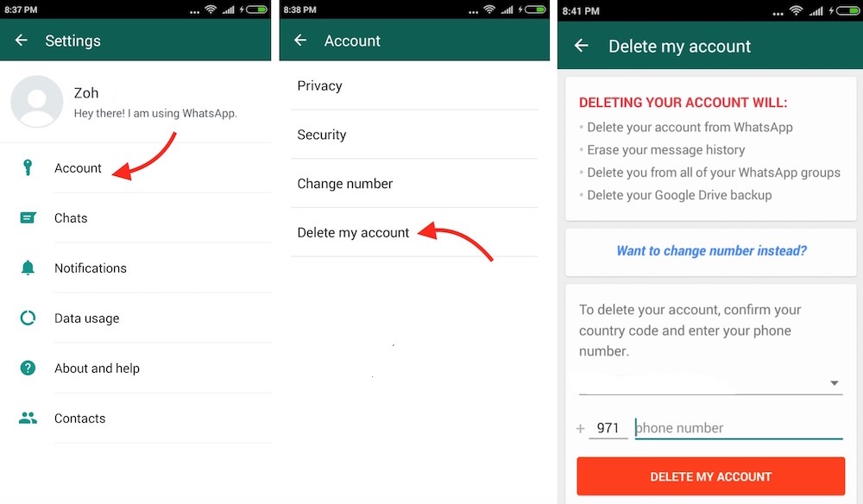Open the Security option
This screenshot has width=863, height=504.
[x=414, y=135]
